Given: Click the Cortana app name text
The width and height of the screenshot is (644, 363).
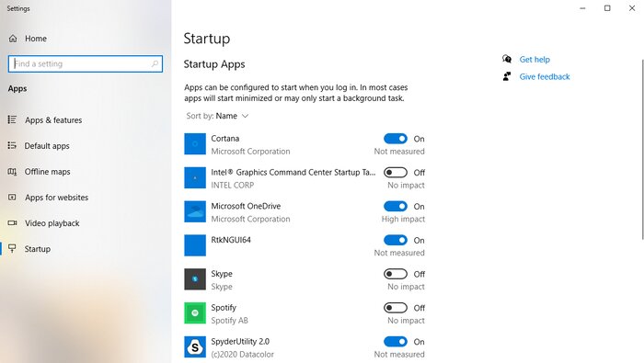Looking at the screenshot, I should tap(225, 139).
